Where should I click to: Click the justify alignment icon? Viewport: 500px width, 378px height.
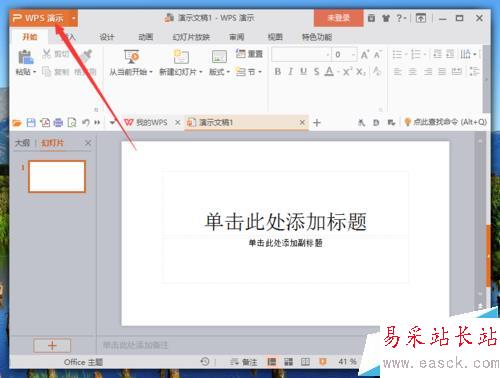pos(442,71)
